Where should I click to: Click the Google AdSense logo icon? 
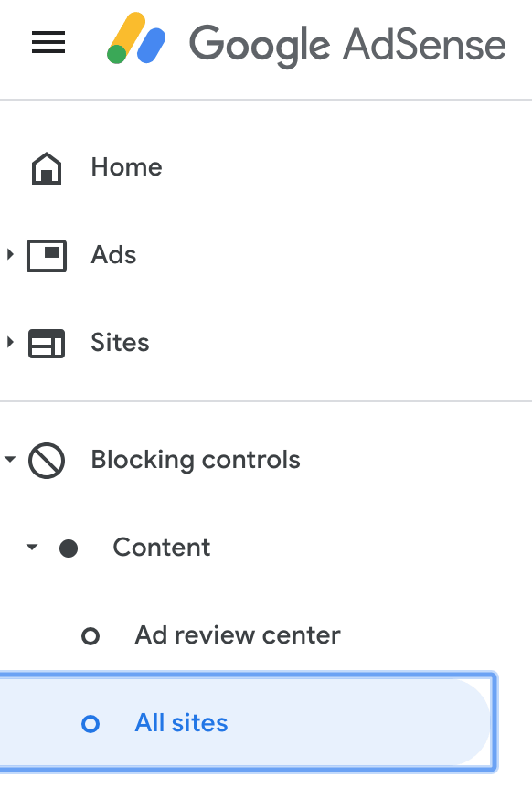tap(136, 38)
